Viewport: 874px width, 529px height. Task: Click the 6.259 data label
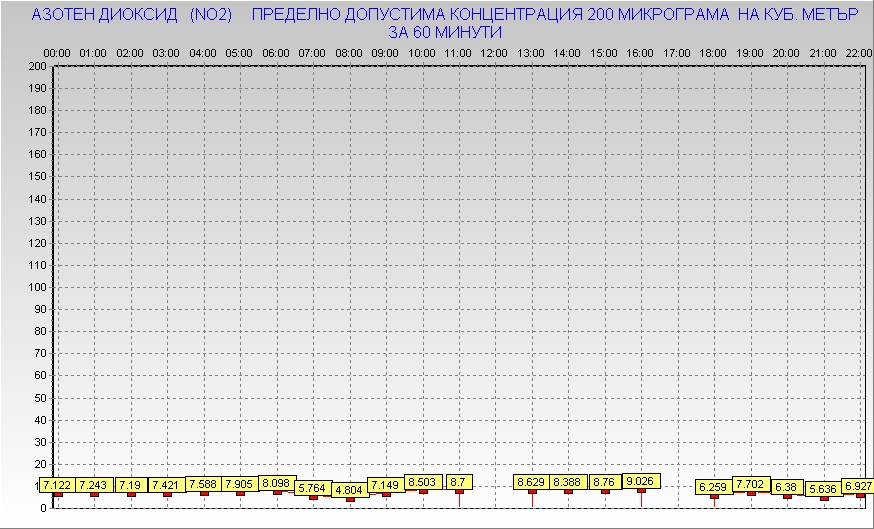click(x=714, y=488)
